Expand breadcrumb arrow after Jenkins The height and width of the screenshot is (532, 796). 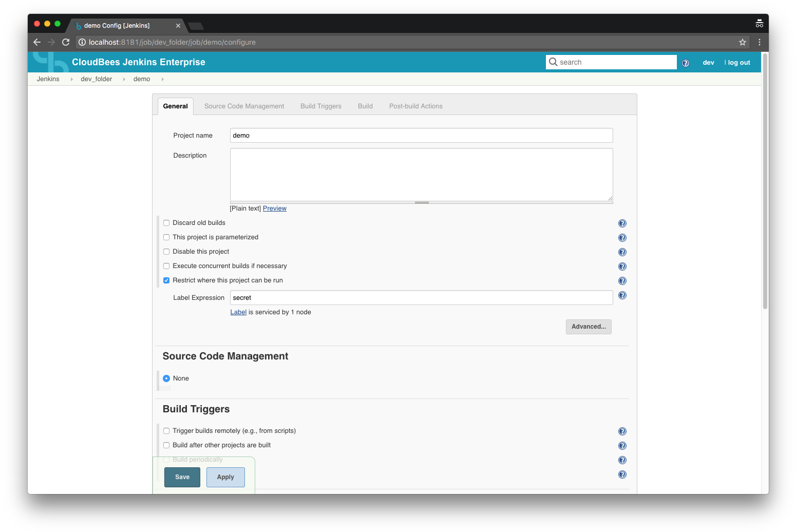click(71, 79)
